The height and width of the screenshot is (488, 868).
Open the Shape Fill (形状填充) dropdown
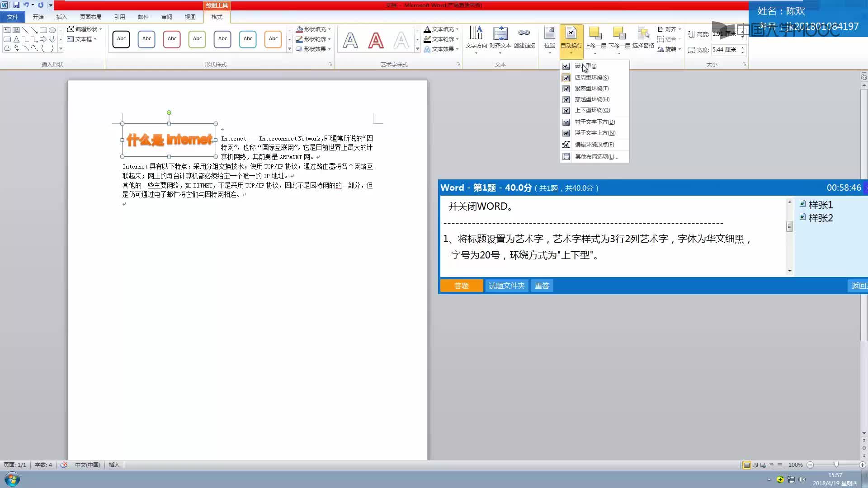[313, 29]
